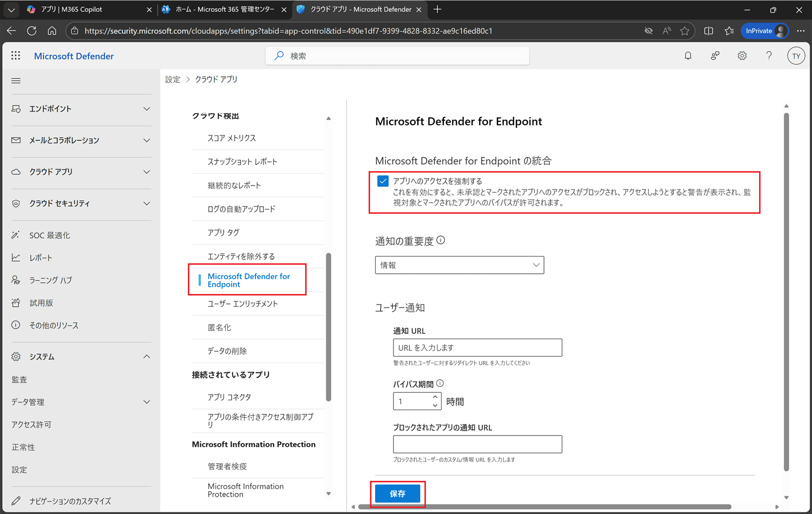Image resolution: width=812 pixels, height=514 pixels.
Task: Click the SOC 最適化 wand icon
Action: point(16,235)
